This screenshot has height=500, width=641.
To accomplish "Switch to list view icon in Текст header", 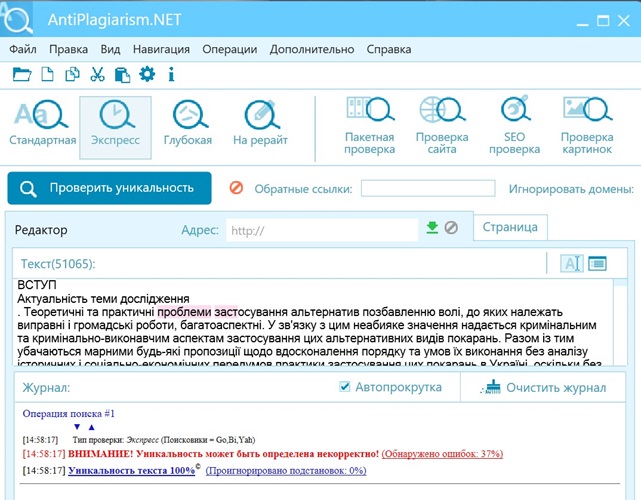I will point(597,263).
